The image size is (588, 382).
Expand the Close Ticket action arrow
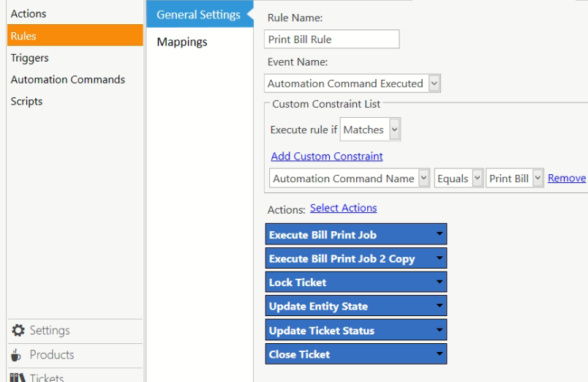click(439, 354)
